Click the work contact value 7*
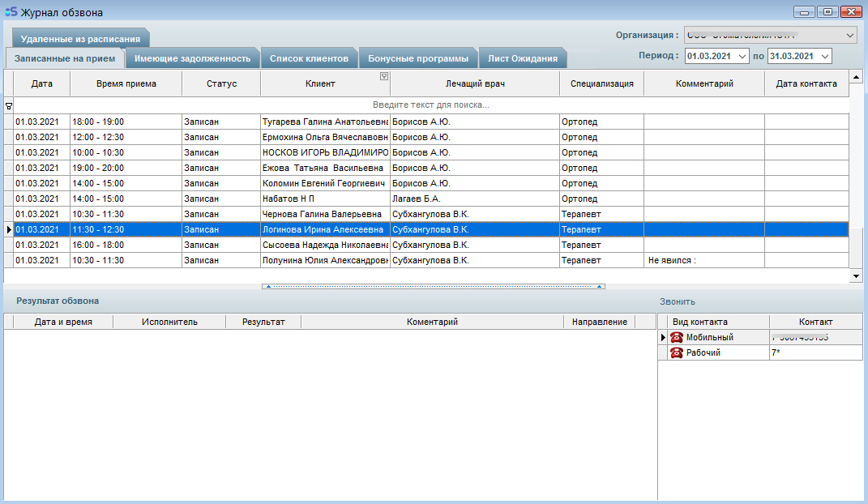Image resolution: width=868 pixels, height=504 pixels. coord(816,352)
